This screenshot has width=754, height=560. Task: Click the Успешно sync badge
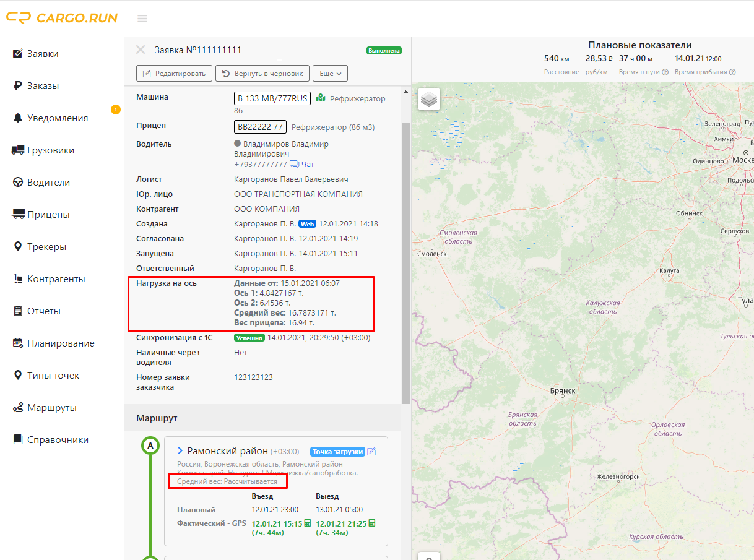249,338
